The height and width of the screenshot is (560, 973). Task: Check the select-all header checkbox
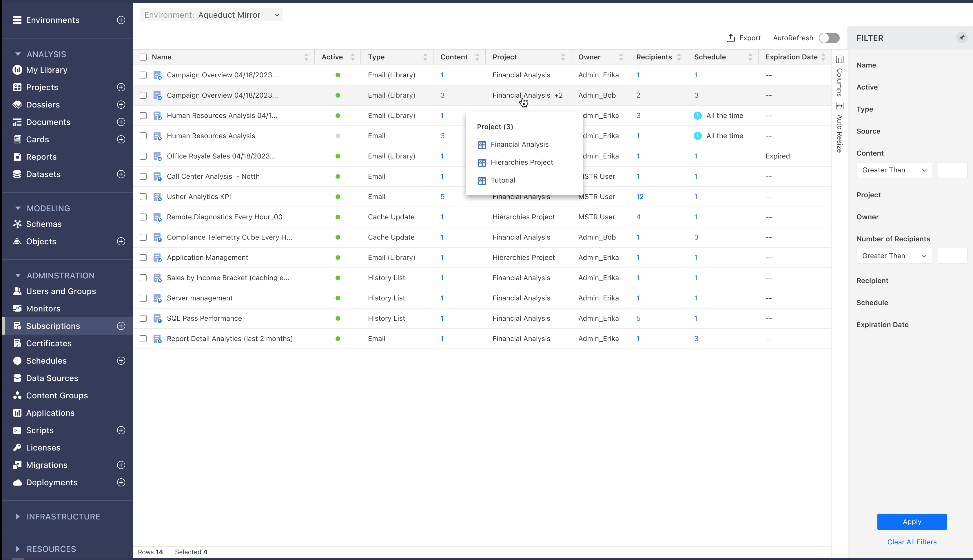(143, 57)
